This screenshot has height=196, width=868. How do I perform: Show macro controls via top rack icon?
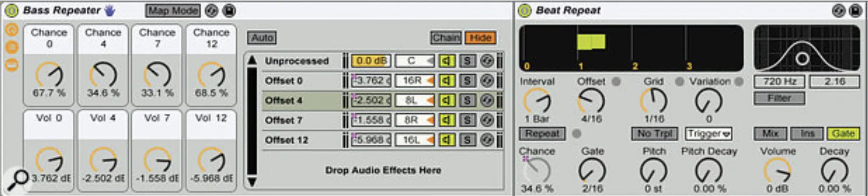(12, 29)
